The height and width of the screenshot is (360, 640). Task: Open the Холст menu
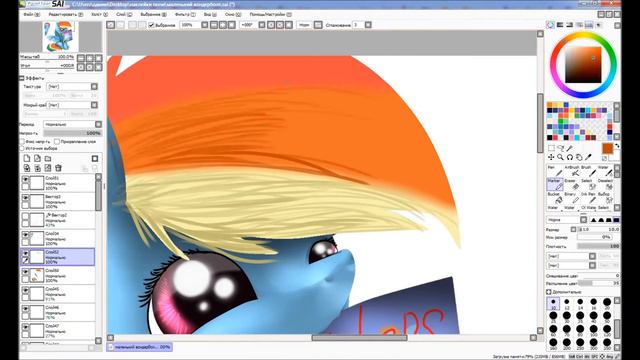[x=99, y=14]
